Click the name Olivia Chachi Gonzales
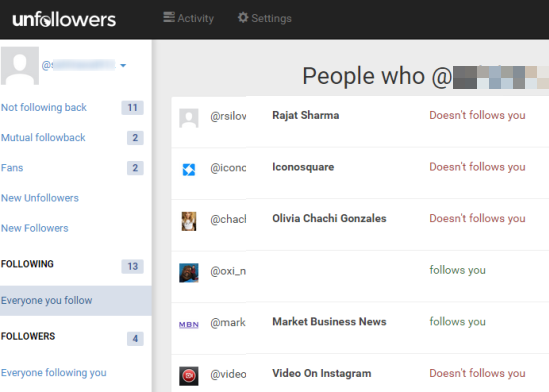This screenshot has height=392, width=549. [329, 218]
